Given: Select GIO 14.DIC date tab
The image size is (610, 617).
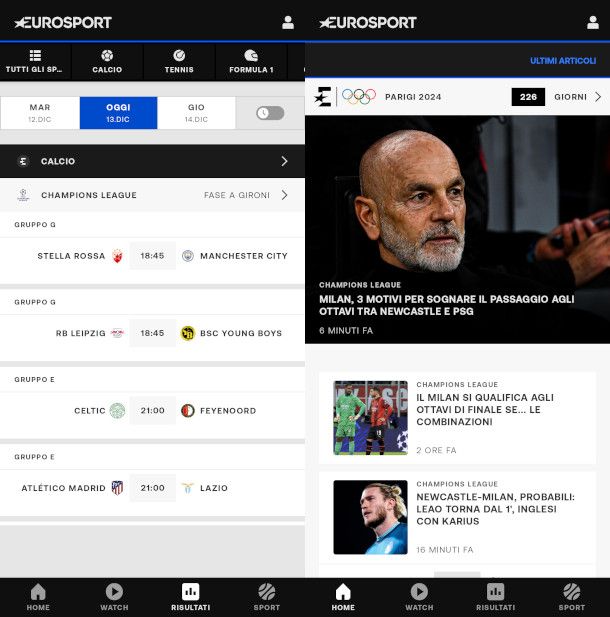Looking at the screenshot, I should 196,113.
